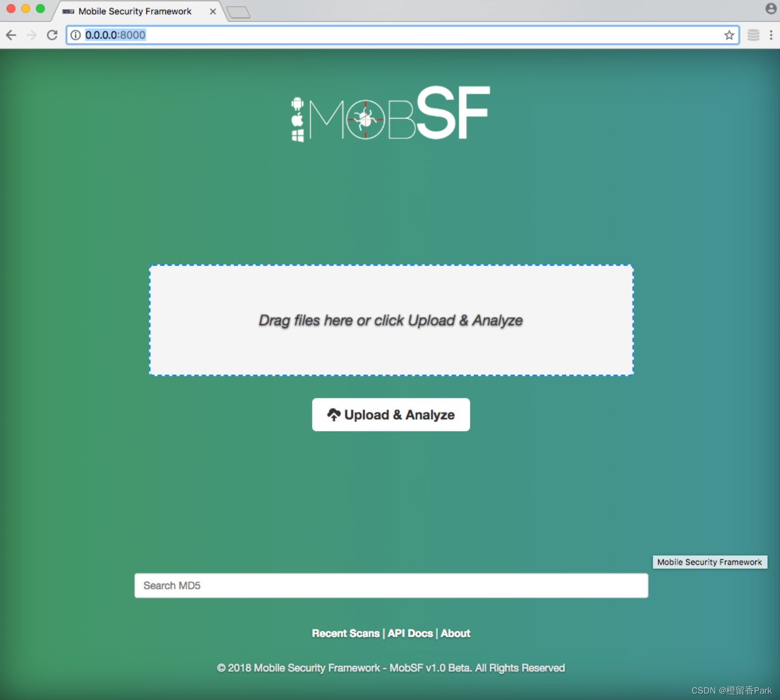Open the About link
This screenshot has height=700, width=780.
tap(455, 633)
